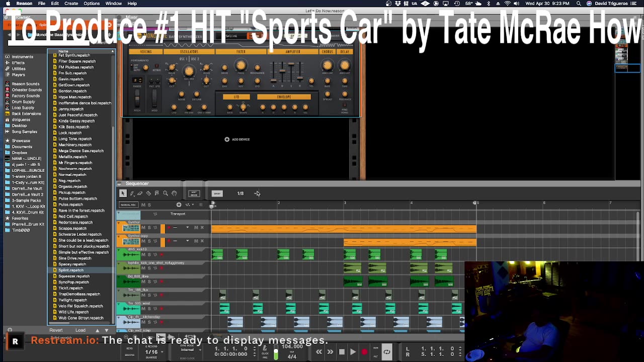This screenshot has width=644, height=362.
Task: Toggle the Loop on/off button
Action: click(x=386, y=352)
